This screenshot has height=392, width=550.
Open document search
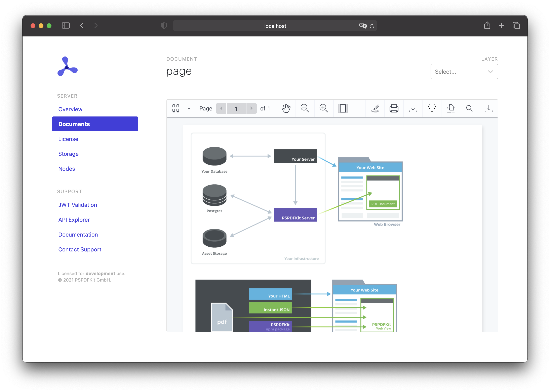click(469, 108)
